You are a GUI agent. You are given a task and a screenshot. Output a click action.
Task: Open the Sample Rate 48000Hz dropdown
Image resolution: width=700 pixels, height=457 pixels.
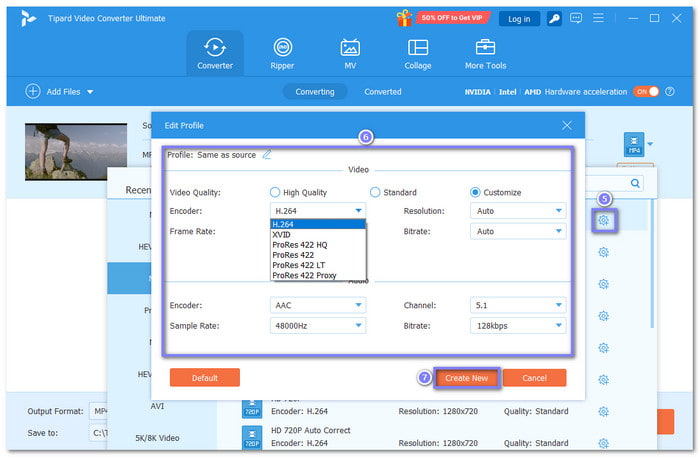[318, 326]
